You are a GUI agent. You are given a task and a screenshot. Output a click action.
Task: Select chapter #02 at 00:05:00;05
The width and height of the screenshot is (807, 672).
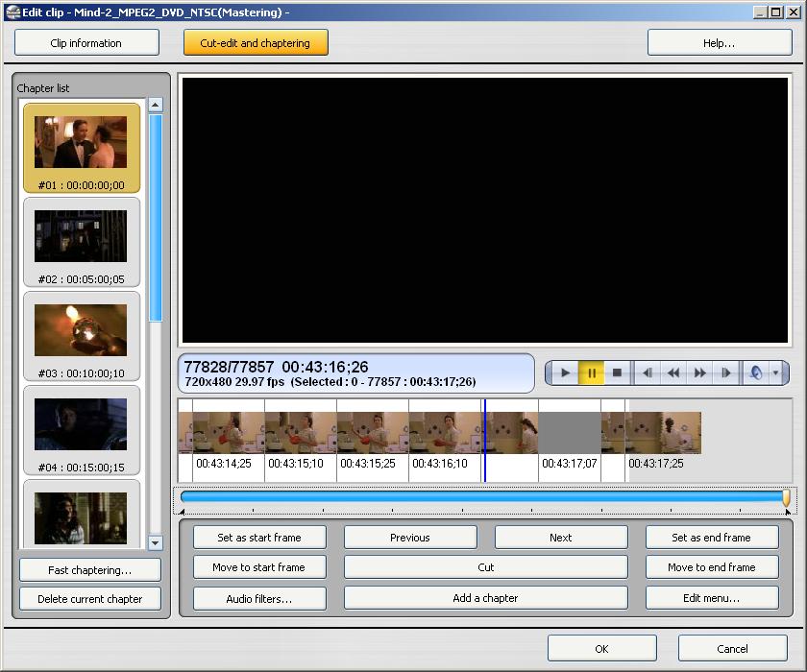[82, 243]
